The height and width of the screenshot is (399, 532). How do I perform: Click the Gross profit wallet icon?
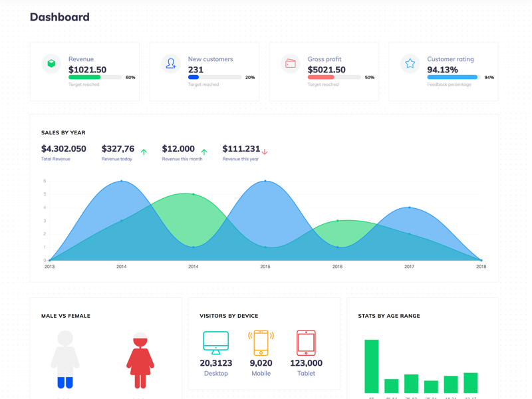[291, 63]
